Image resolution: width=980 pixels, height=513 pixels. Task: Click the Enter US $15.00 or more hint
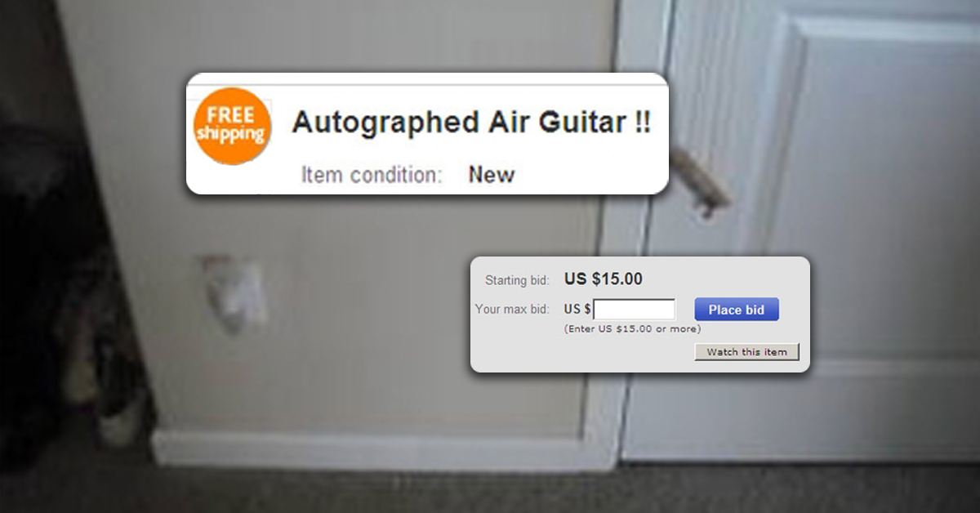(632, 329)
